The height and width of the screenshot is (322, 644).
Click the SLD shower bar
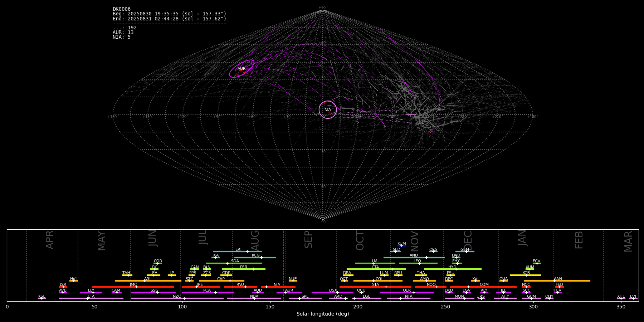(x=395, y=252)
